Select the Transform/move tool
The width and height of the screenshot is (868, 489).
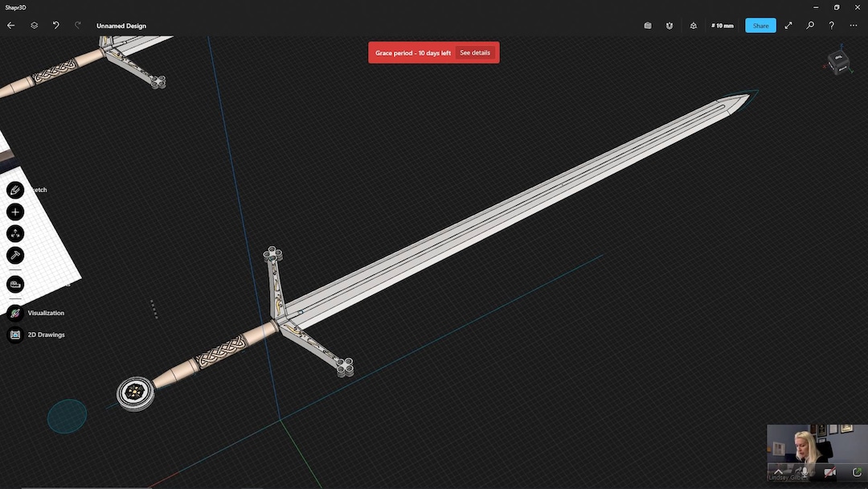point(14,232)
